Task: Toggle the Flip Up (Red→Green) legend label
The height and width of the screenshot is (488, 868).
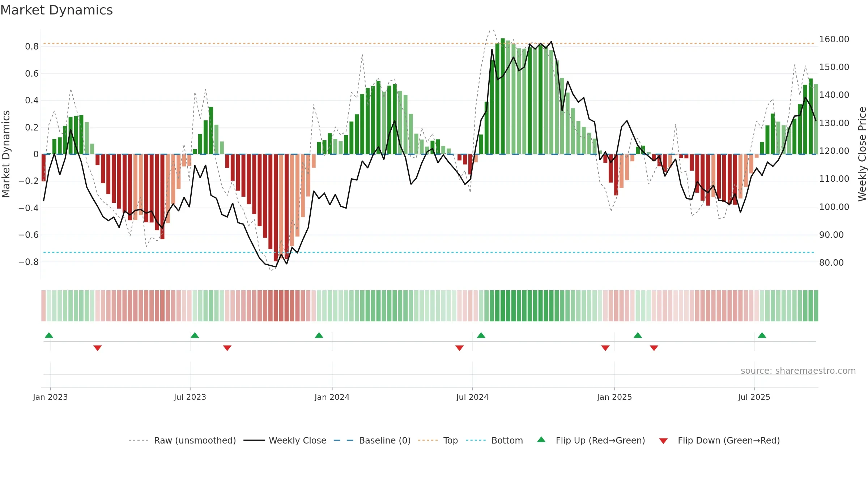Action: pos(600,440)
